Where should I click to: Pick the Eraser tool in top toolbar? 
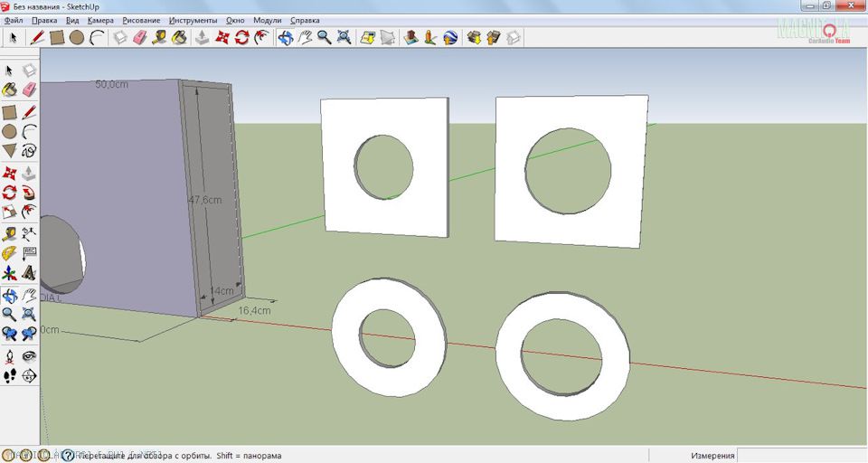[x=140, y=38]
